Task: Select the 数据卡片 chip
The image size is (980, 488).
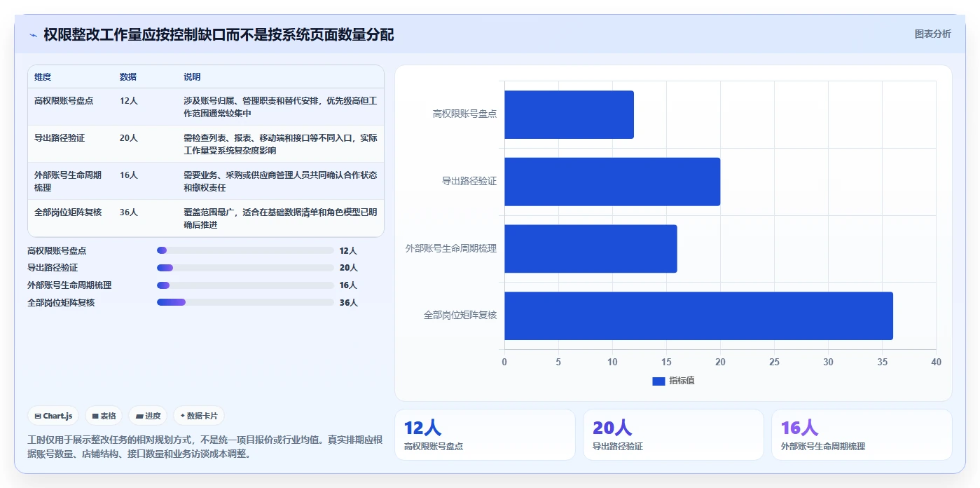Action: click(x=199, y=416)
